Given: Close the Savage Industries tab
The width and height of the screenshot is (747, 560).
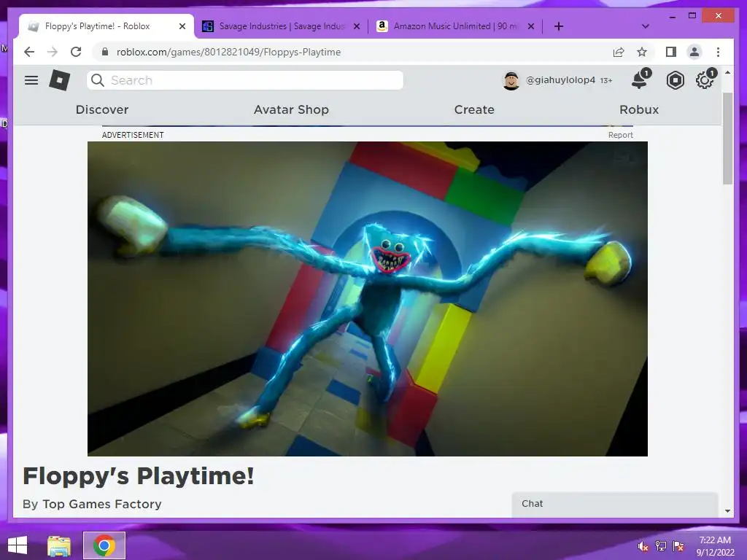Looking at the screenshot, I should pyautogui.click(x=356, y=26).
